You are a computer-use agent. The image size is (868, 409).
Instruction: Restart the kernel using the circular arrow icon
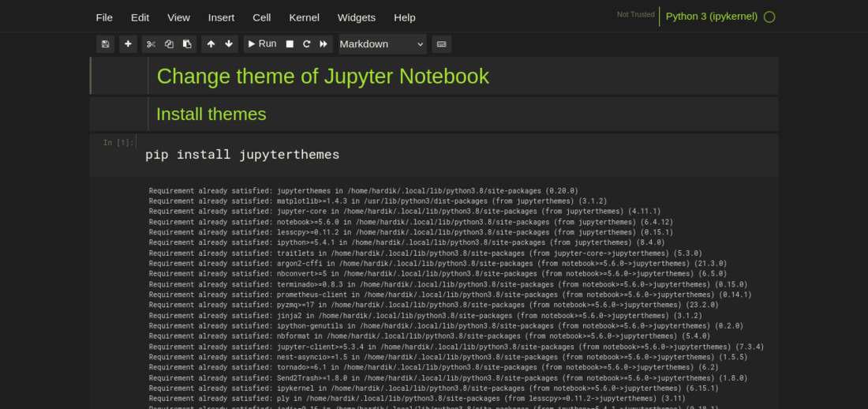pos(307,43)
